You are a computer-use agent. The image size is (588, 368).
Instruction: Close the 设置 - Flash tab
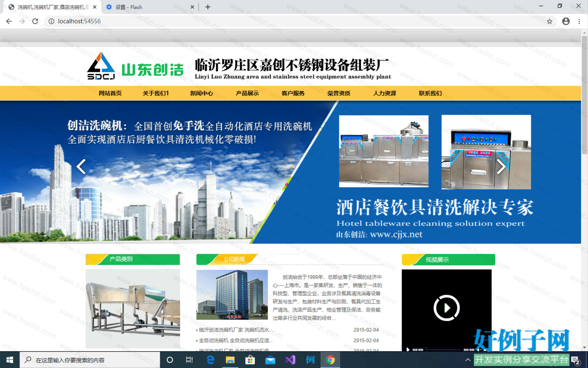click(192, 7)
